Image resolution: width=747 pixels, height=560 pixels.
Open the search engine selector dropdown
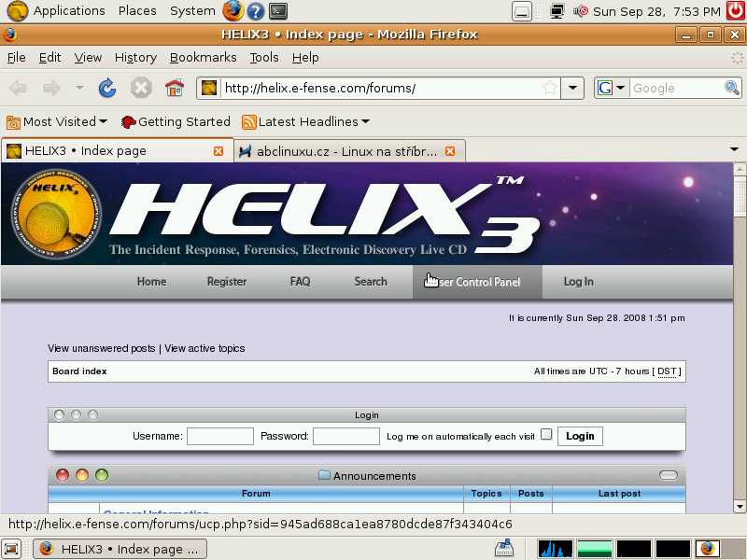(x=620, y=88)
